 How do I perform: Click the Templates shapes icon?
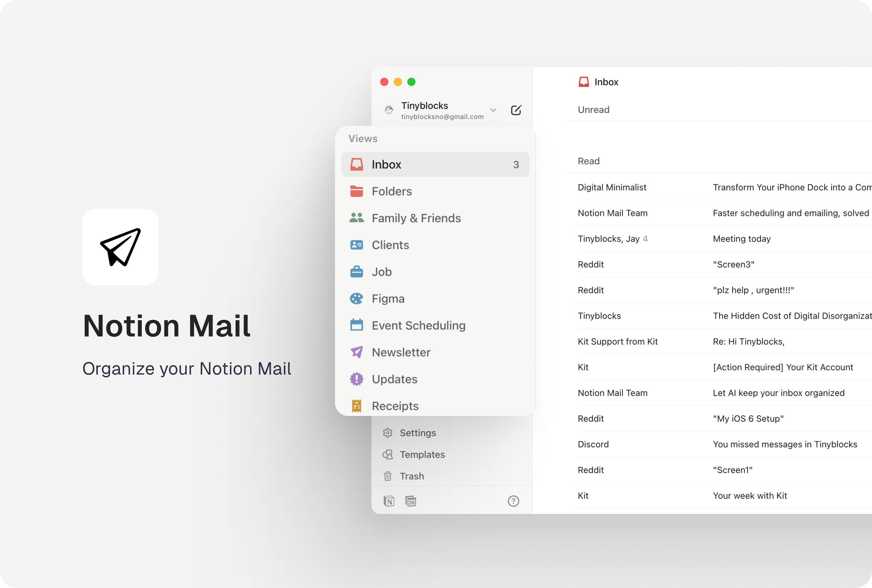388,455
